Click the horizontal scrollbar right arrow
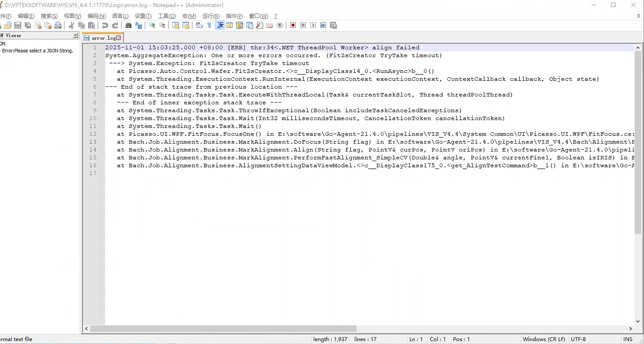 (x=631, y=329)
